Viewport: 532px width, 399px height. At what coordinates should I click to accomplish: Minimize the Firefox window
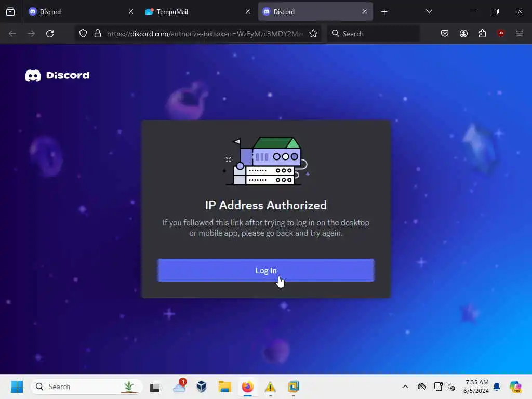click(x=472, y=11)
